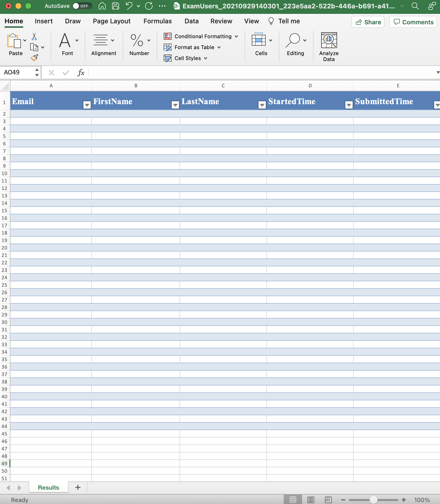Click the Redo icon in title bar
440x504 pixels.
click(x=149, y=6)
